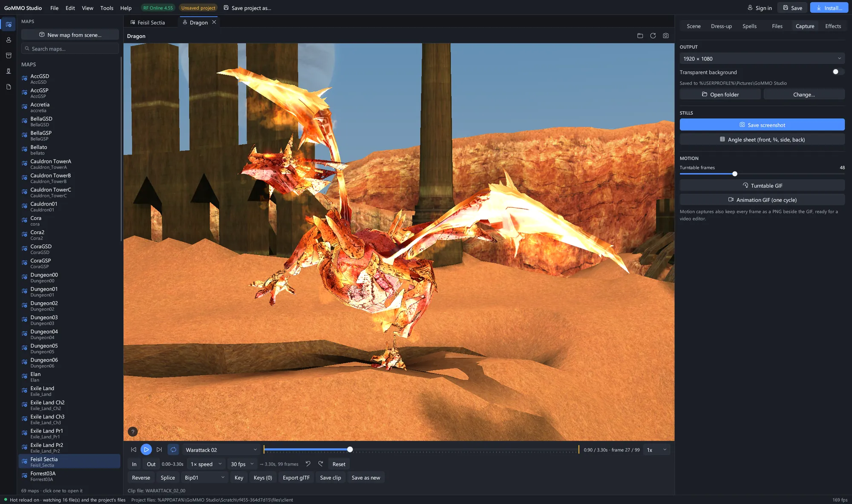Open the document sidebar icon
The image size is (852, 504).
tap(9, 87)
